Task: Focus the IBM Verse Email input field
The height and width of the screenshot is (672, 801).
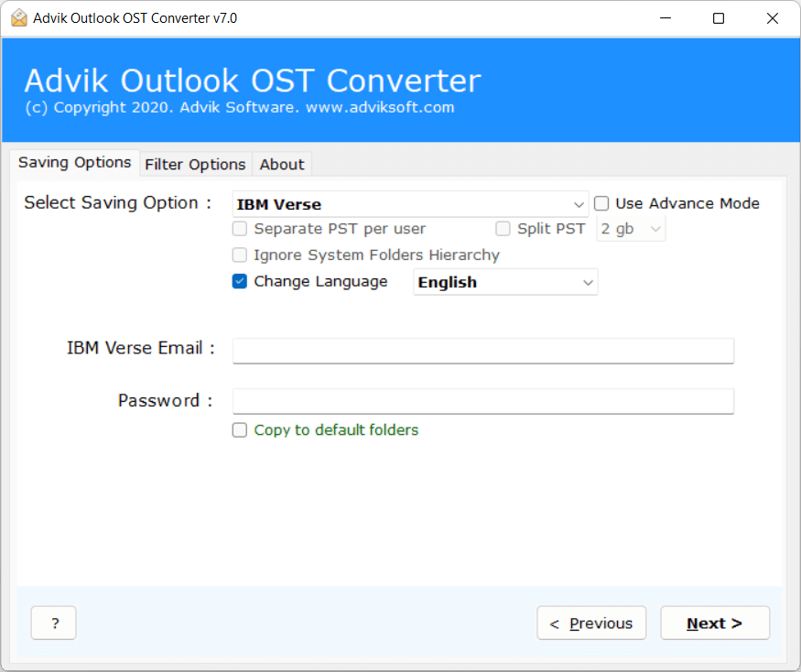Action: pos(482,351)
